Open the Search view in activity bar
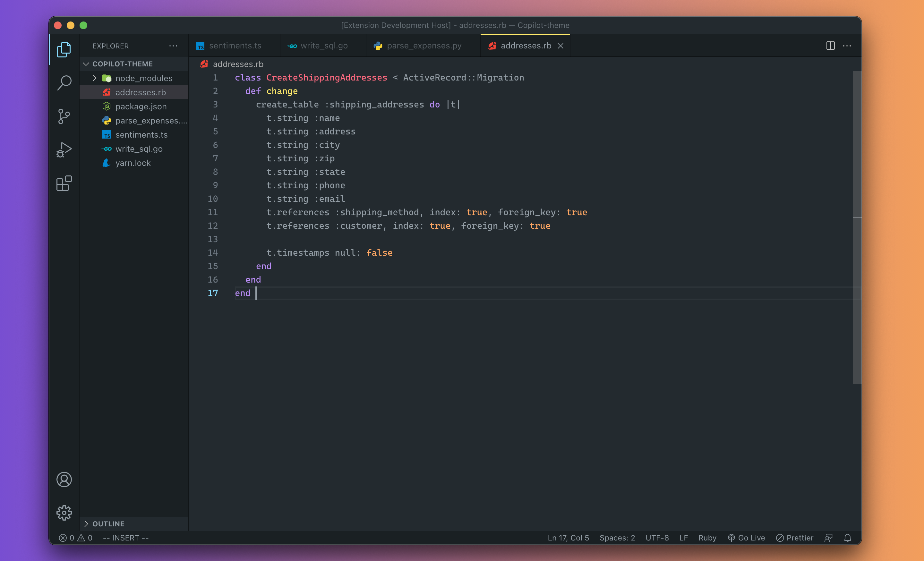Viewport: 924px width, 561px height. coord(64,83)
